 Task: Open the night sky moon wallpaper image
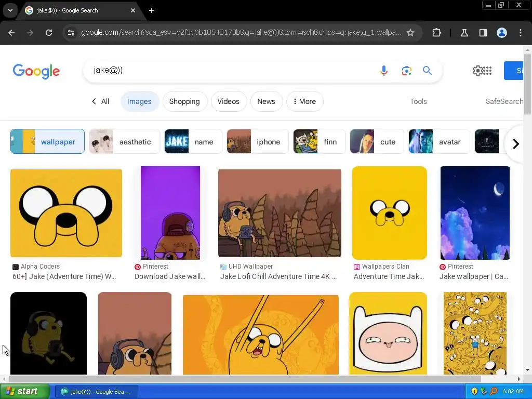coord(475,212)
